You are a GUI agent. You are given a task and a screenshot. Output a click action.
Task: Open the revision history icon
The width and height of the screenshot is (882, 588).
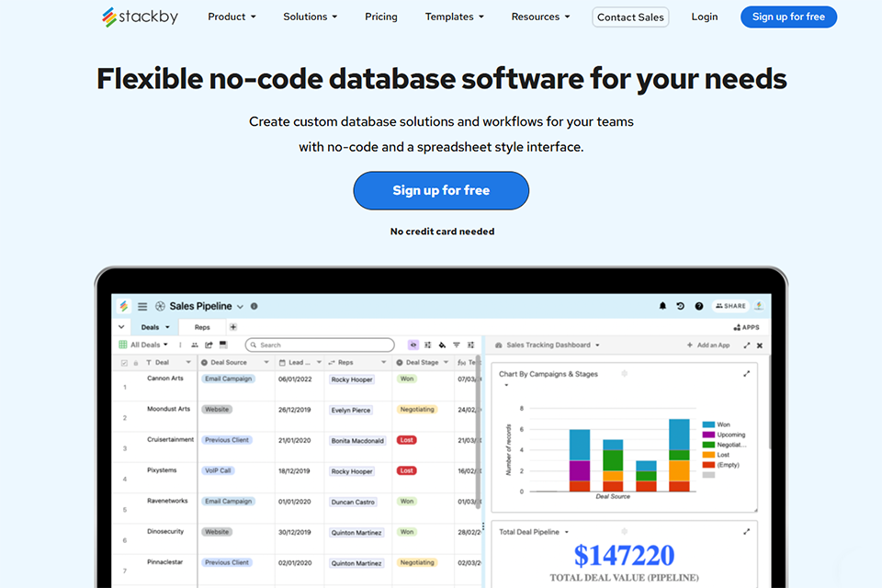[x=680, y=306]
